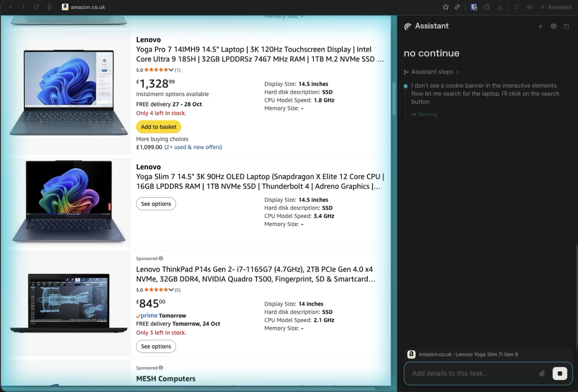Start a new Assistant chat with plus icon
The height and width of the screenshot is (392, 578).
point(540,26)
